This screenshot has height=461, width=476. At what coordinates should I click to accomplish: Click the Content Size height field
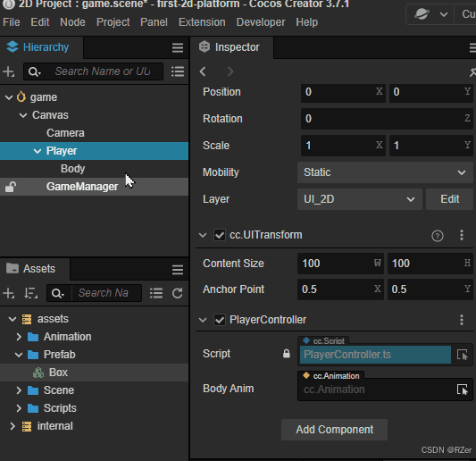(430, 264)
